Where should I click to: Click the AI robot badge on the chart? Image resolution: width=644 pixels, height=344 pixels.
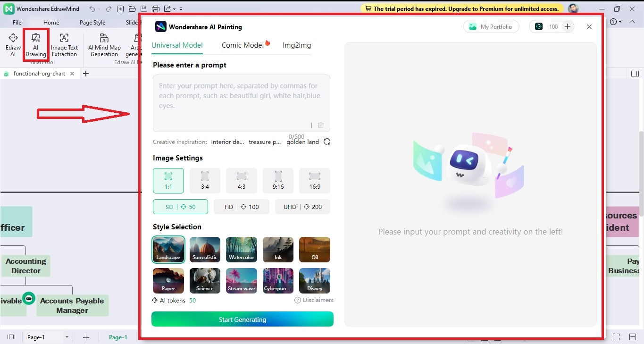[29, 298]
